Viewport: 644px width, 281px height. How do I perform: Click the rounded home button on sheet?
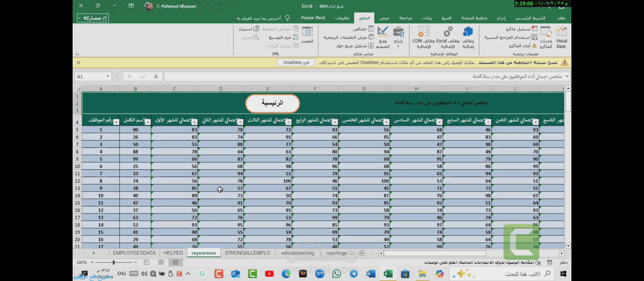click(272, 103)
